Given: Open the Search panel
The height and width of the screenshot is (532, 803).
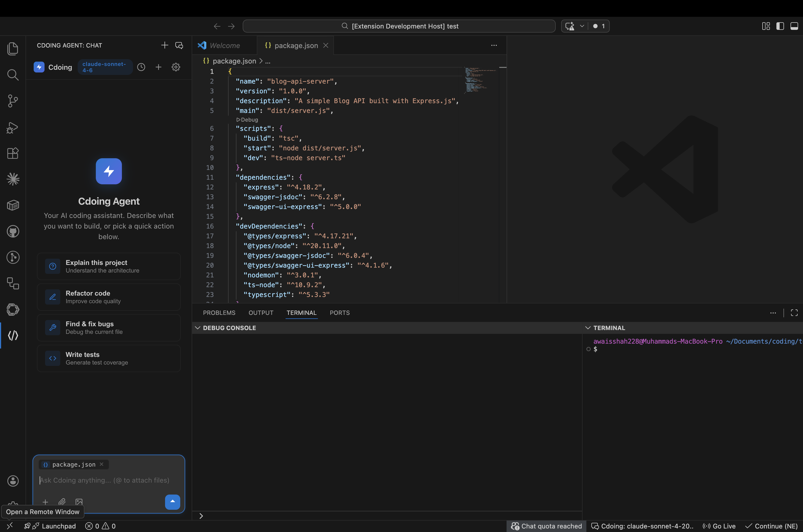Looking at the screenshot, I should click(13, 75).
